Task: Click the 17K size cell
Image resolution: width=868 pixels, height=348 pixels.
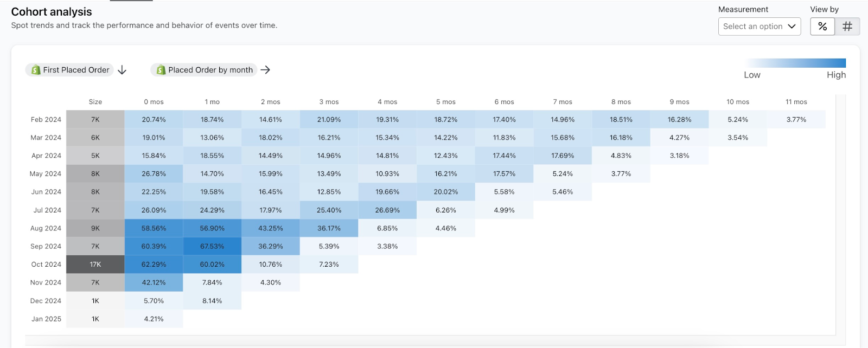Action: point(95,265)
